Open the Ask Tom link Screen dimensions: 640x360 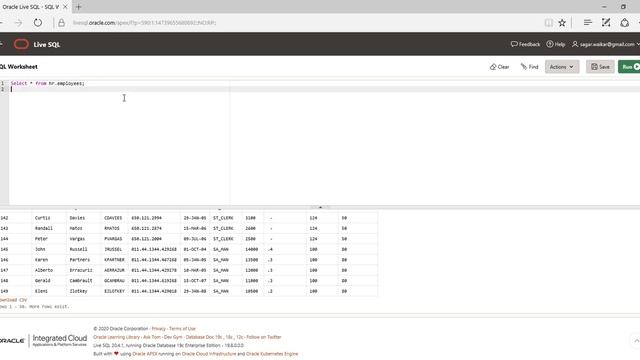point(152,337)
